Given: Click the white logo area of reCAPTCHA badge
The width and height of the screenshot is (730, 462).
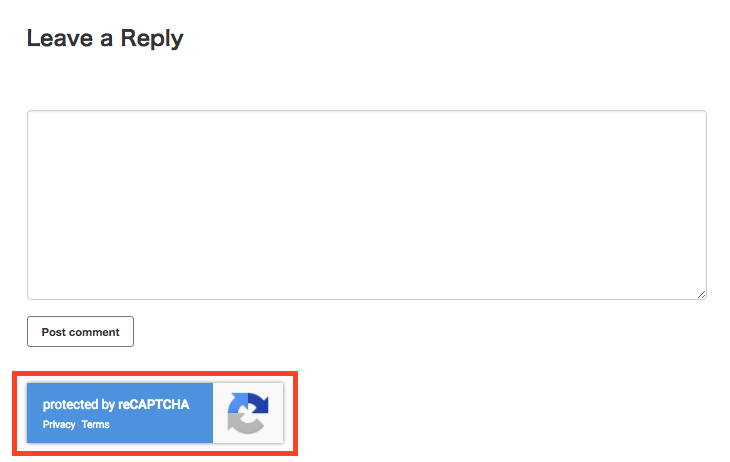Looking at the screenshot, I should pyautogui.click(x=248, y=413).
